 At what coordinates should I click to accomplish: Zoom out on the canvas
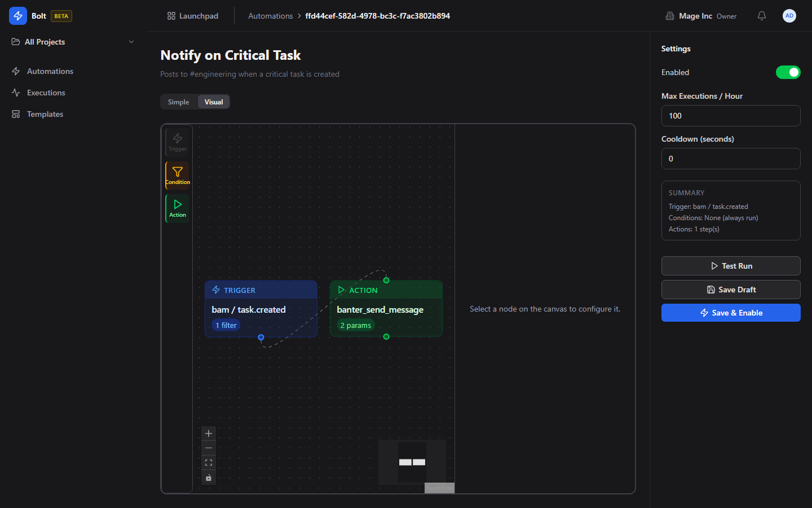tap(209, 448)
